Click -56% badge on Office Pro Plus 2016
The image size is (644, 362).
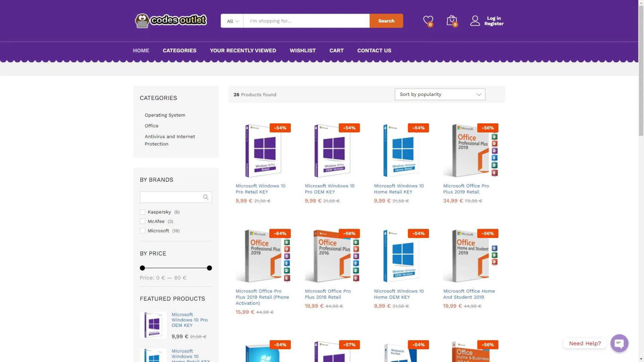point(349,233)
